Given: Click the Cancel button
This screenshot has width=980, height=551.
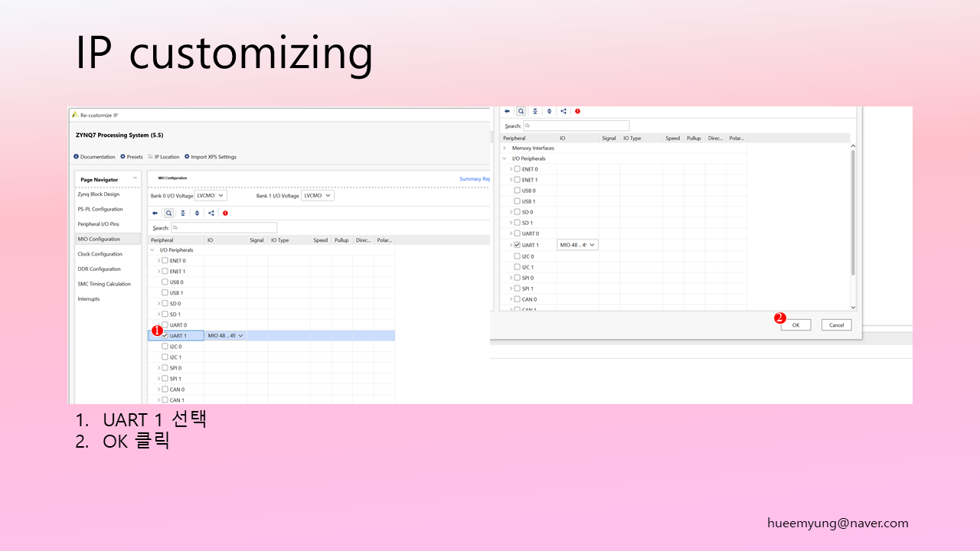Looking at the screenshot, I should 837,324.
